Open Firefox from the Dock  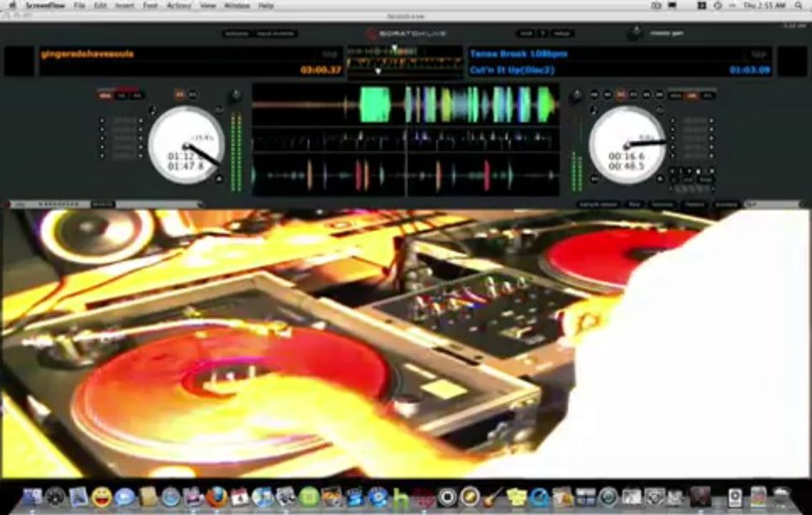click(217, 497)
